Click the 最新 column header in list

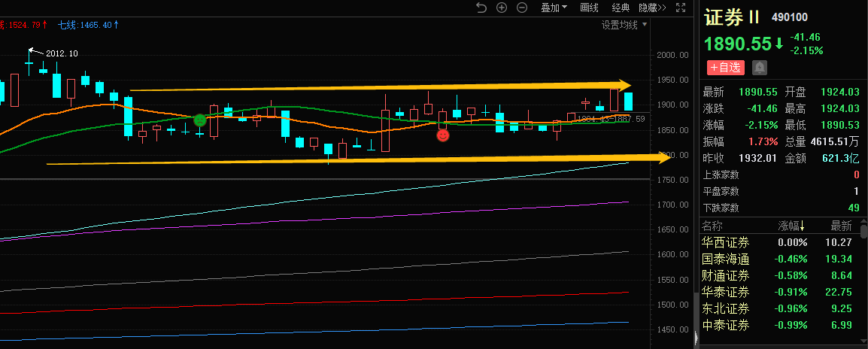pyautogui.click(x=842, y=226)
